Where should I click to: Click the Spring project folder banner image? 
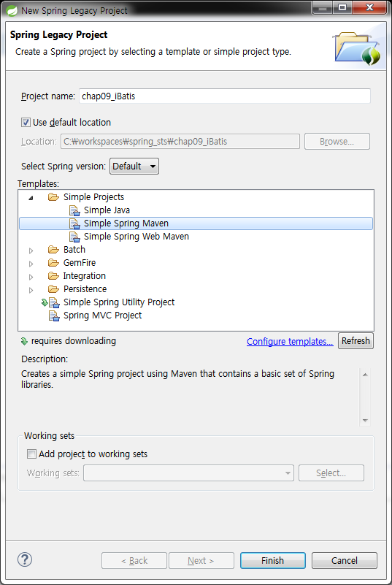point(357,48)
